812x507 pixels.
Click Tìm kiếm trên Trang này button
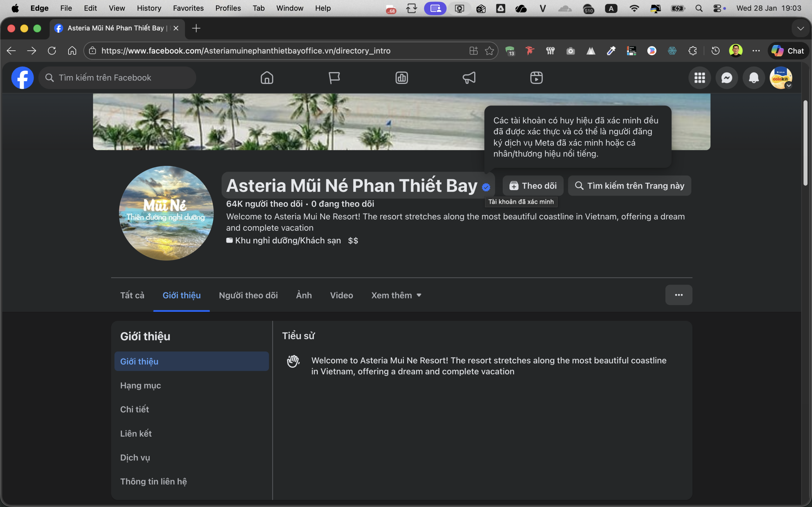[630, 186]
